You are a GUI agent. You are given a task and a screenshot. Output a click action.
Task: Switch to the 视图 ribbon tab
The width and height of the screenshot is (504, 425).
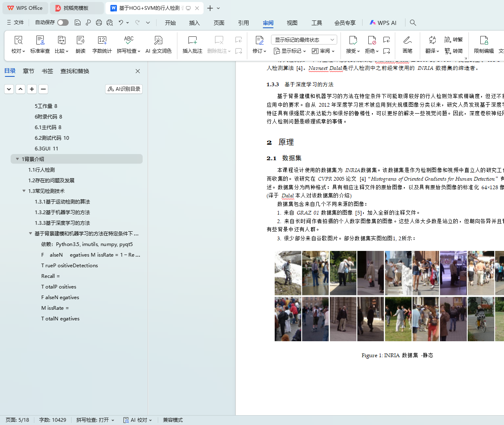tap(292, 23)
